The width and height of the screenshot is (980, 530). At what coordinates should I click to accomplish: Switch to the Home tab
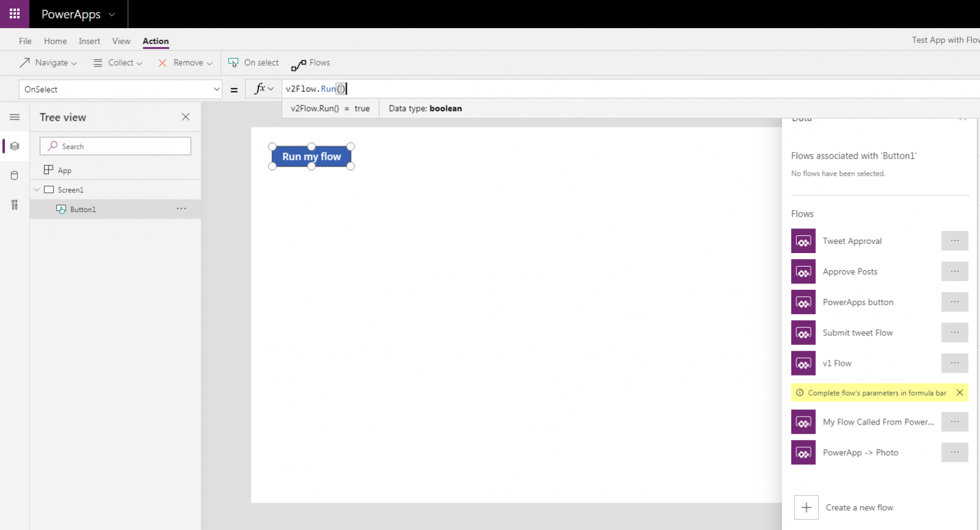pos(55,41)
